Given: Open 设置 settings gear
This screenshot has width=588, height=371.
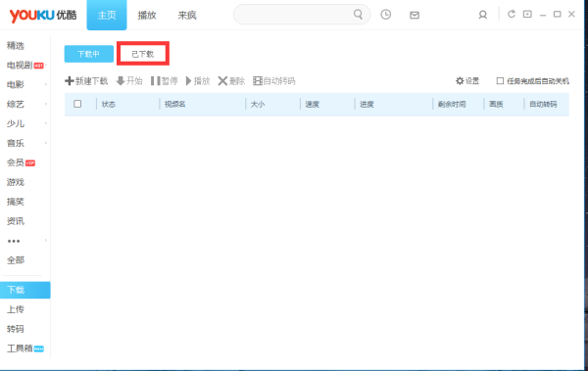Looking at the screenshot, I should (467, 81).
